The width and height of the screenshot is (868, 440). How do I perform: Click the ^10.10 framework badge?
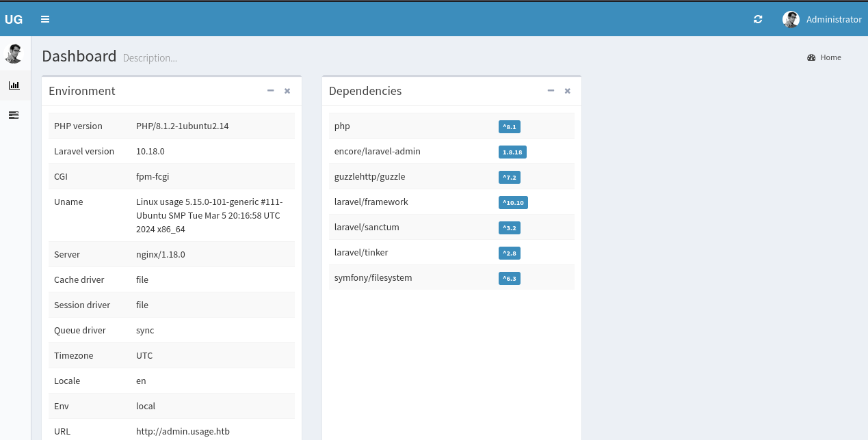[513, 202]
